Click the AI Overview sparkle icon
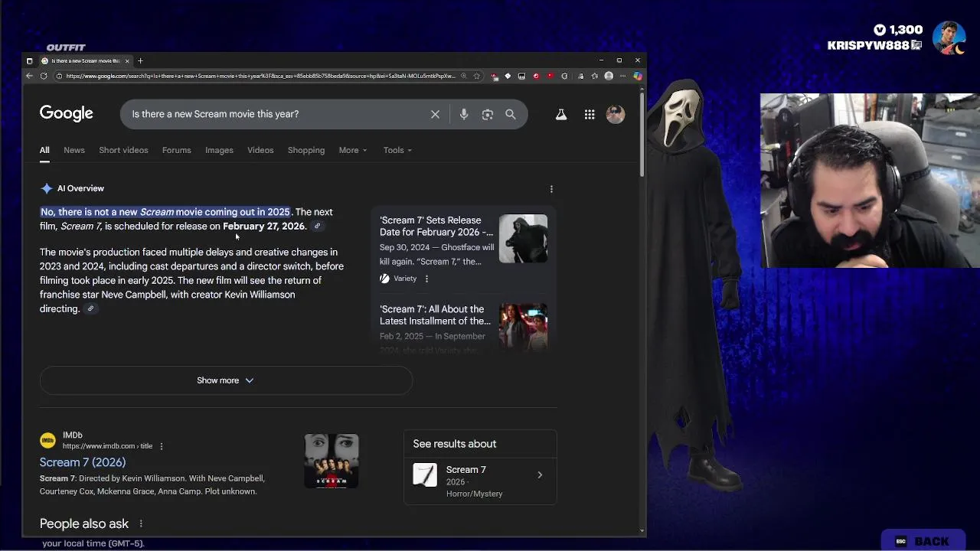The height and width of the screenshot is (551, 980). click(47, 188)
